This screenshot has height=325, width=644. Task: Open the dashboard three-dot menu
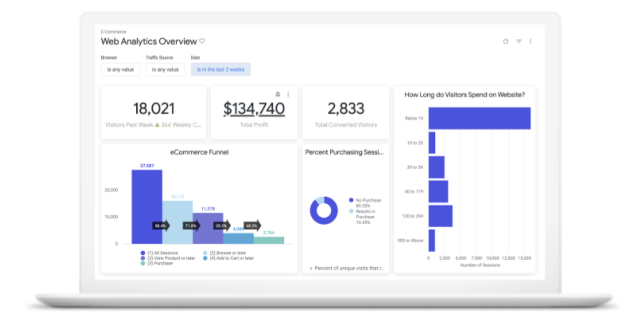[x=531, y=42]
